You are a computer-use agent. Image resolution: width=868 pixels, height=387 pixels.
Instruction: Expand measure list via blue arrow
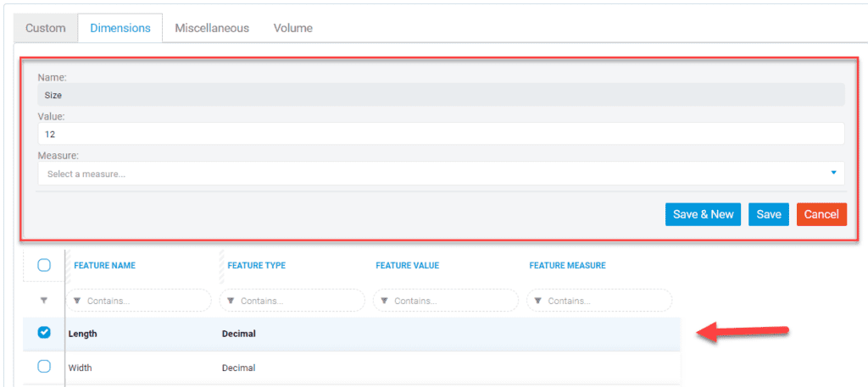[x=833, y=173]
